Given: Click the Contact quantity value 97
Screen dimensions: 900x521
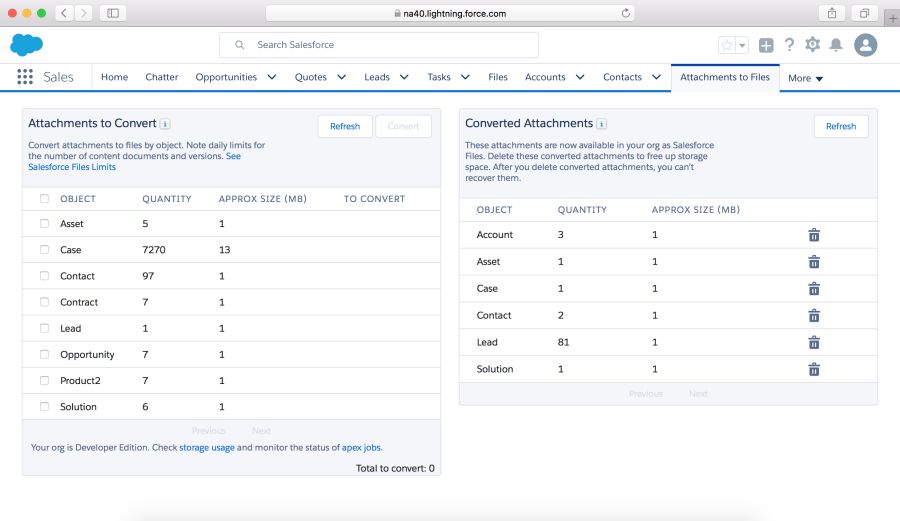Looking at the screenshot, I should (x=148, y=276).
